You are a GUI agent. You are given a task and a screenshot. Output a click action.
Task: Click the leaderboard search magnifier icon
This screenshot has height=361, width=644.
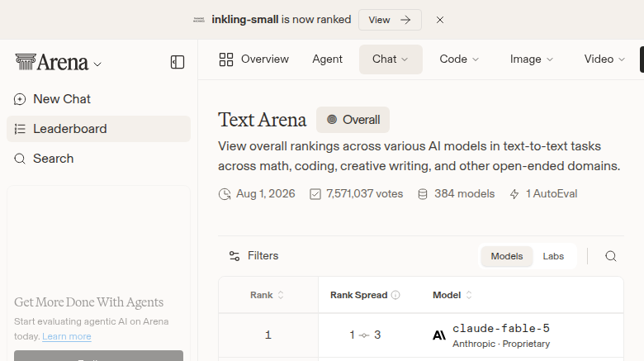(611, 256)
